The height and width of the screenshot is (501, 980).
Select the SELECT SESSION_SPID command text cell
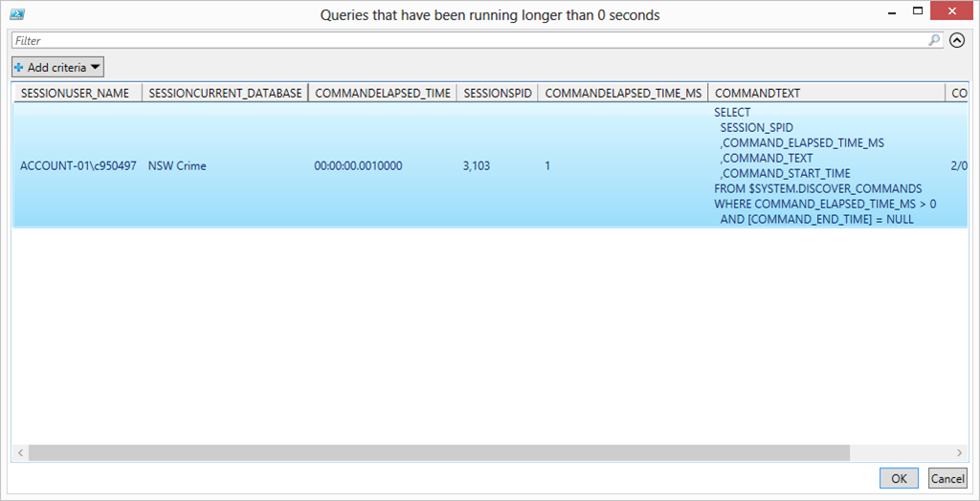coord(825,166)
